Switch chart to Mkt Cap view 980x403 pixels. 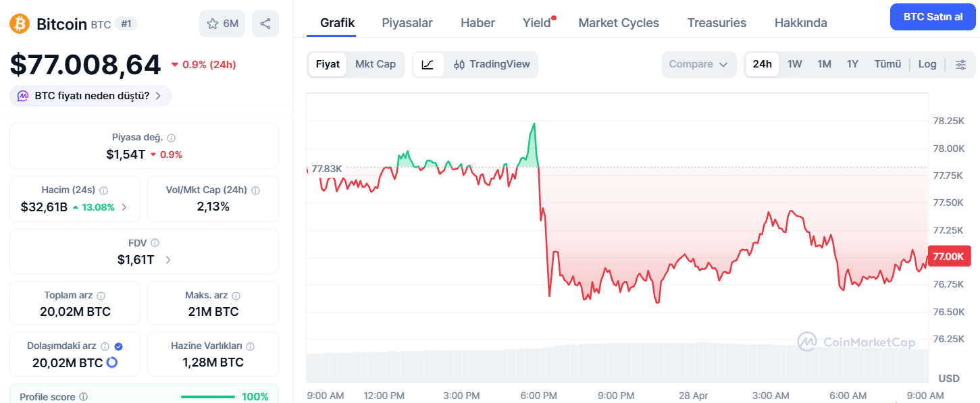tap(375, 64)
